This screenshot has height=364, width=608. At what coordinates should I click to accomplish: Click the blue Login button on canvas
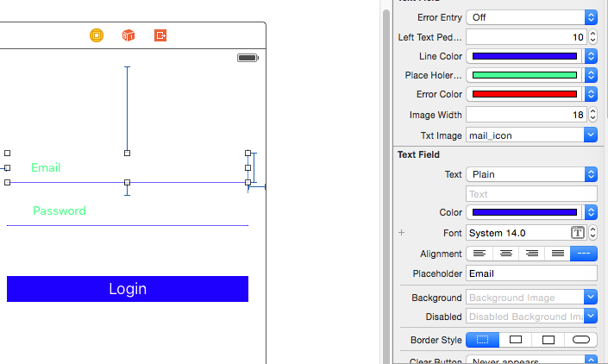click(x=128, y=289)
